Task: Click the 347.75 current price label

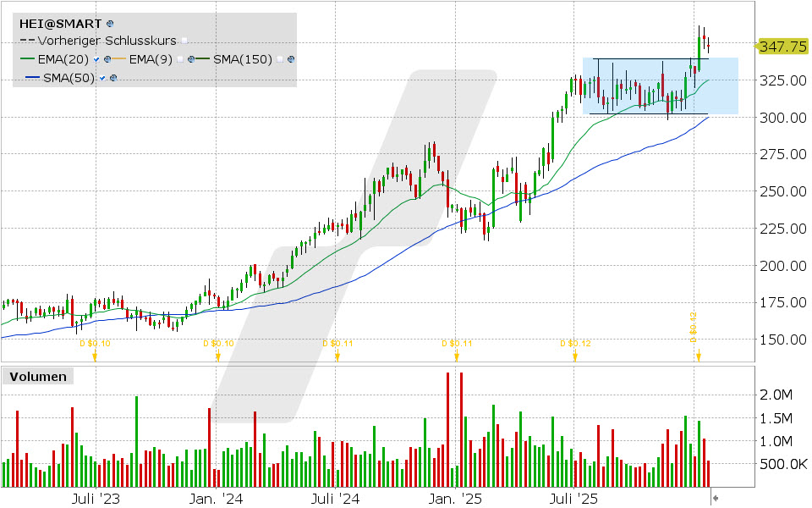Action: (782, 47)
